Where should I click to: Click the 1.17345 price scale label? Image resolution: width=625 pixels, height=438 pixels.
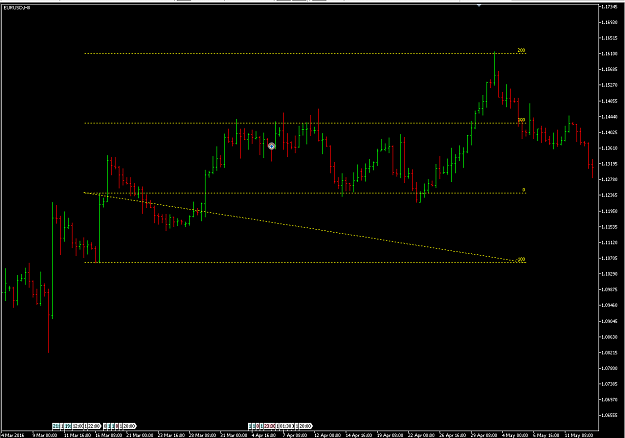click(x=609, y=7)
